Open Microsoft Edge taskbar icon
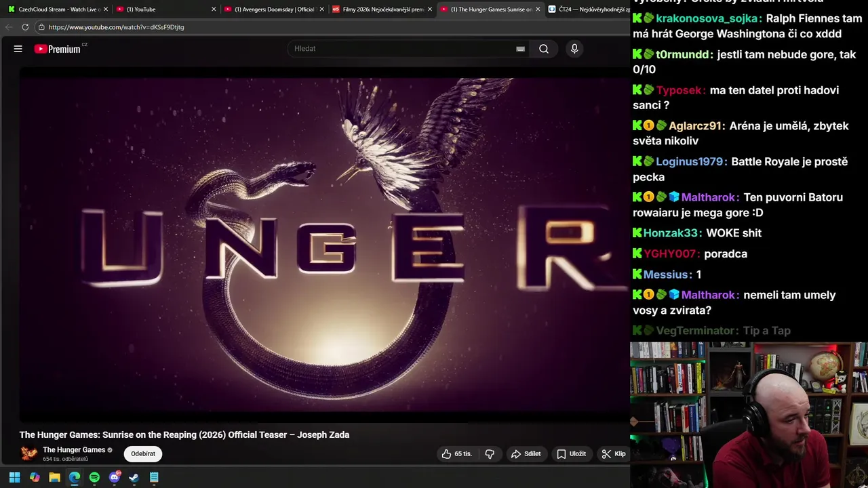Image resolution: width=868 pixels, height=488 pixels. [x=75, y=477]
